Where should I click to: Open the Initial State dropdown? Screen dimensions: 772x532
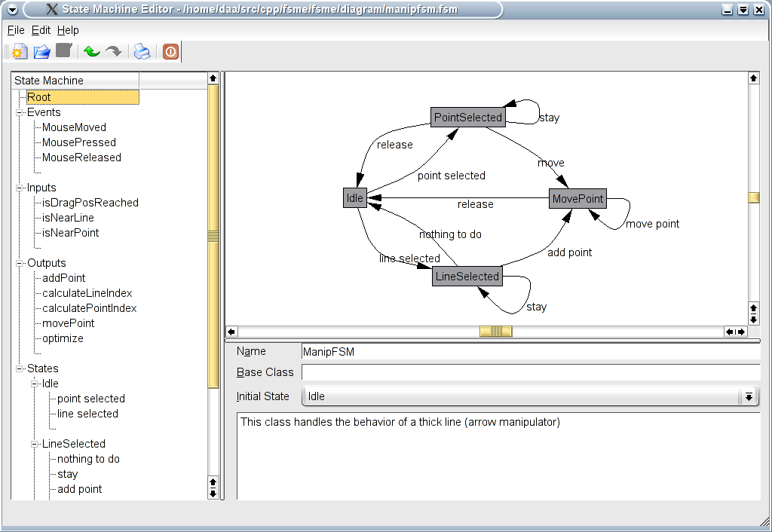pyautogui.click(x=748, y=396)
